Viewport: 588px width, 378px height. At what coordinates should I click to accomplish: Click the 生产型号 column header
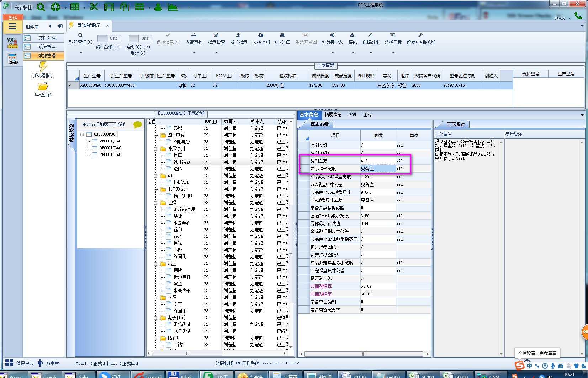92,76
